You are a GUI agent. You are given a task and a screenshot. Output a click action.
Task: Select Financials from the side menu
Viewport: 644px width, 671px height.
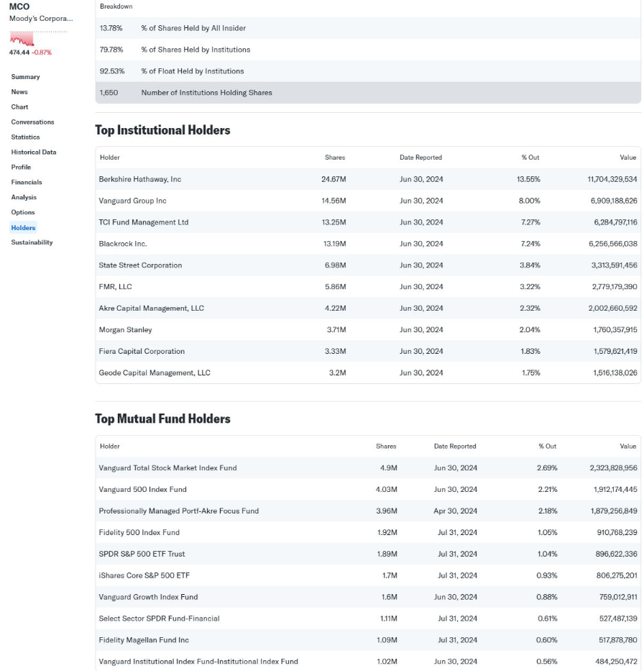pyautogui.click(x=27, y=183)
